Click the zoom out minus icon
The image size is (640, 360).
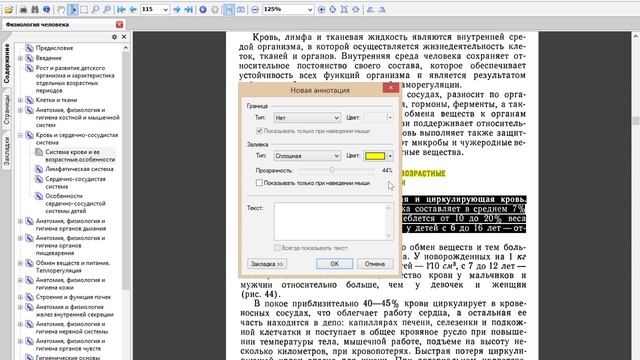[255, 9]
